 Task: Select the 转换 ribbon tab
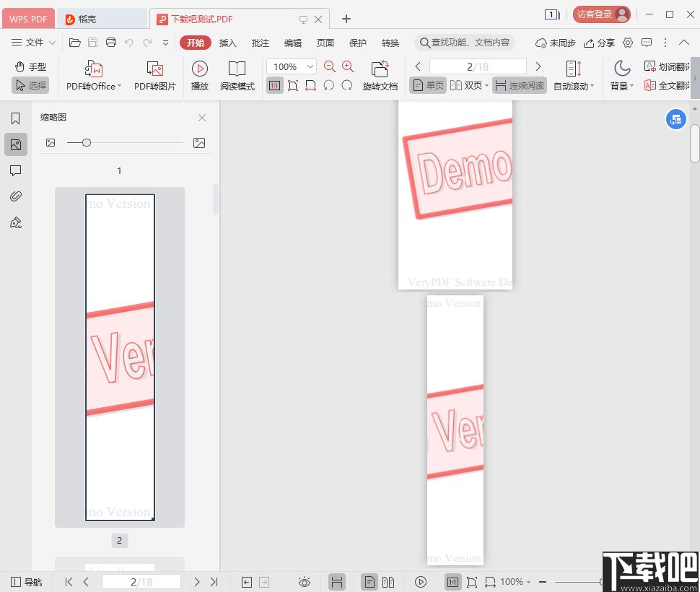[390, 43]
